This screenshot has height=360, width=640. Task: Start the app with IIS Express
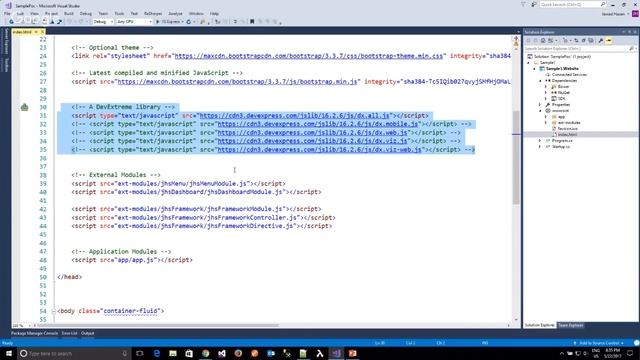coord(169,22)
